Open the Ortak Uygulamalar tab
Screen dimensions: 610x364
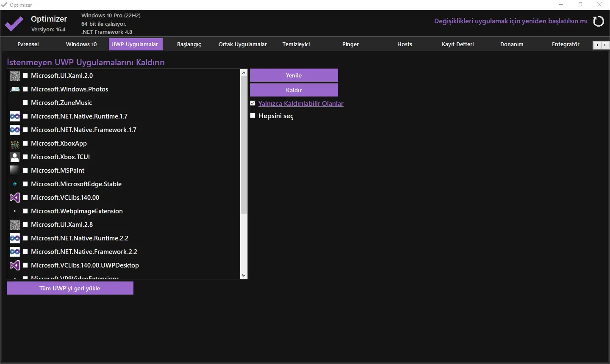243,44
